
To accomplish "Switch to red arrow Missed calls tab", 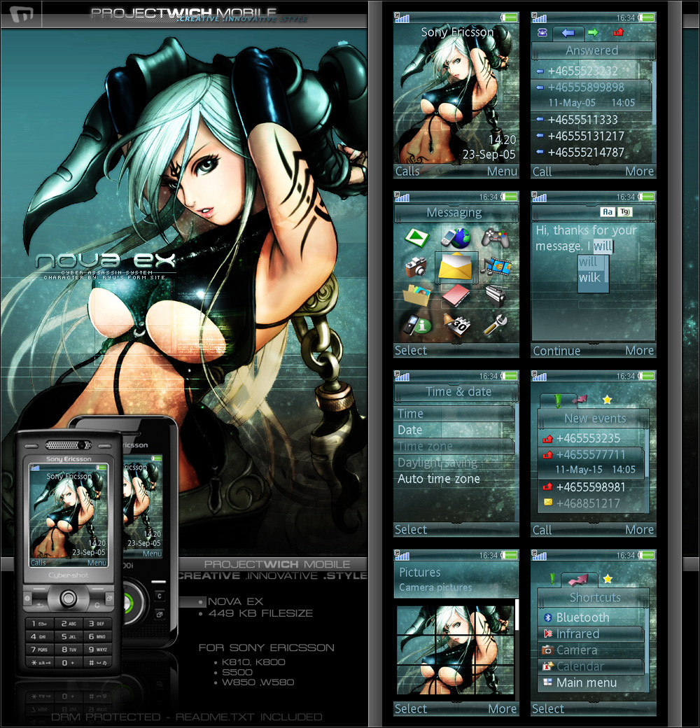I will [618, 32].
